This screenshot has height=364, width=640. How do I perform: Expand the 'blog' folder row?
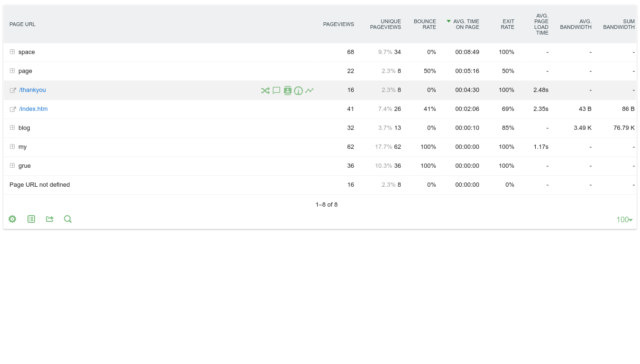click(x=12, y=127)
